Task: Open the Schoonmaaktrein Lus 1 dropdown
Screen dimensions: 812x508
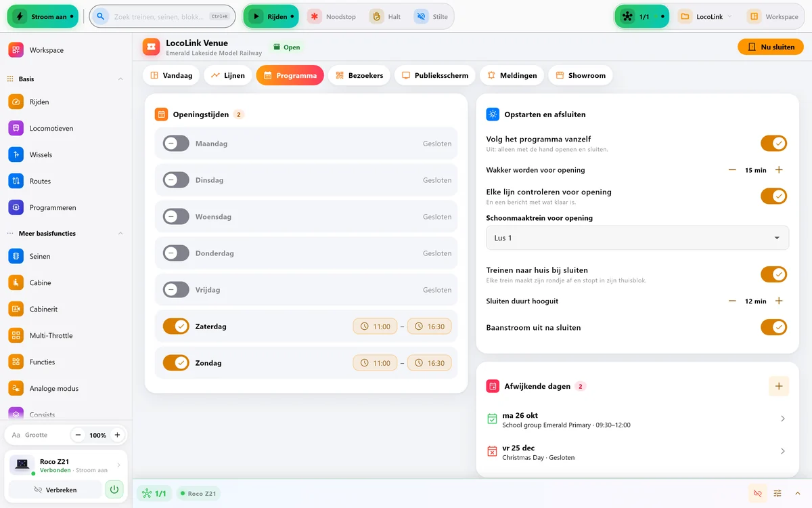Action: pyautogui.click(x=637, y=238)
